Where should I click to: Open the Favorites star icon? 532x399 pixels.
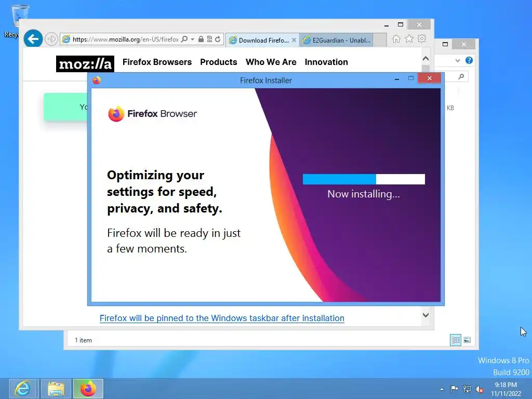pos(409,39)
